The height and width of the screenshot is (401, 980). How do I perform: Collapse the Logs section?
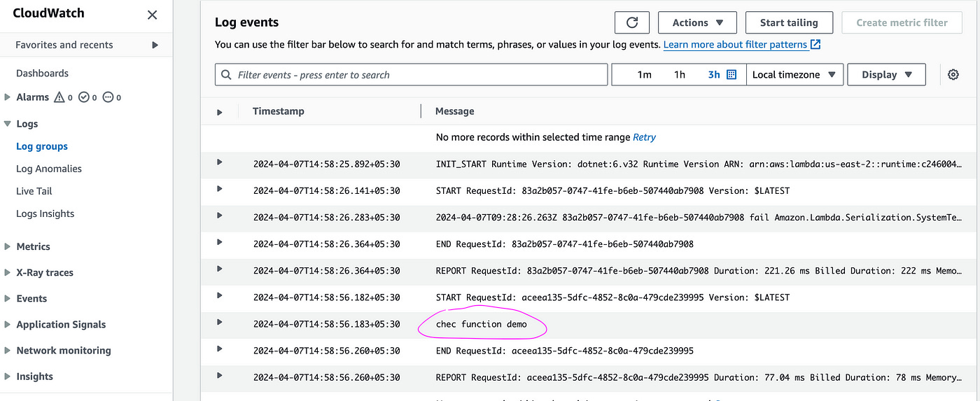8,124
